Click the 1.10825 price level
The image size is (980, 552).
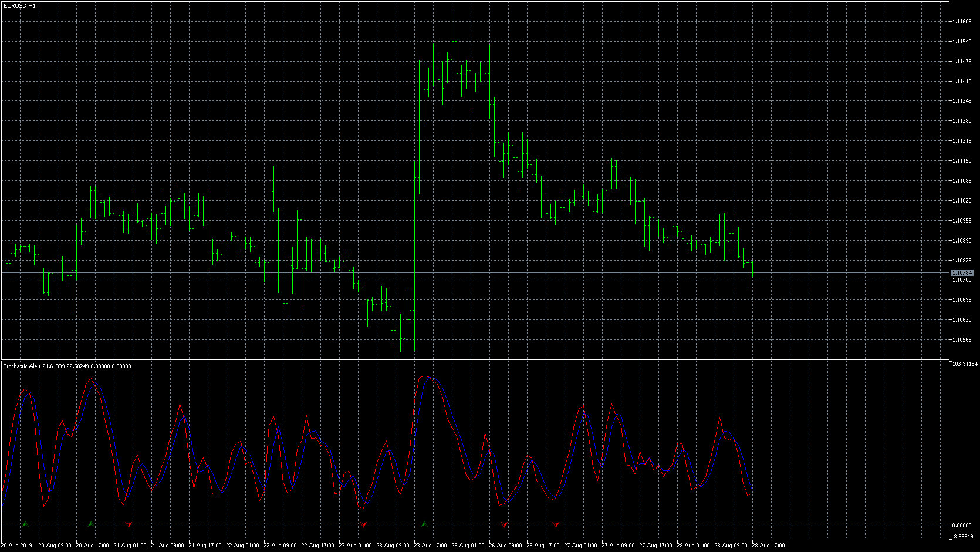[x=961, y=261]
